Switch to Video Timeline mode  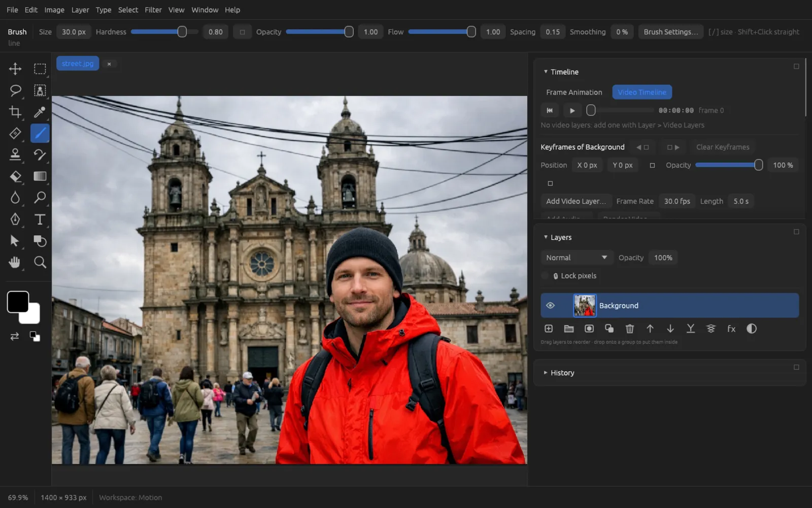pyautogui.click(x=642, y=92)
